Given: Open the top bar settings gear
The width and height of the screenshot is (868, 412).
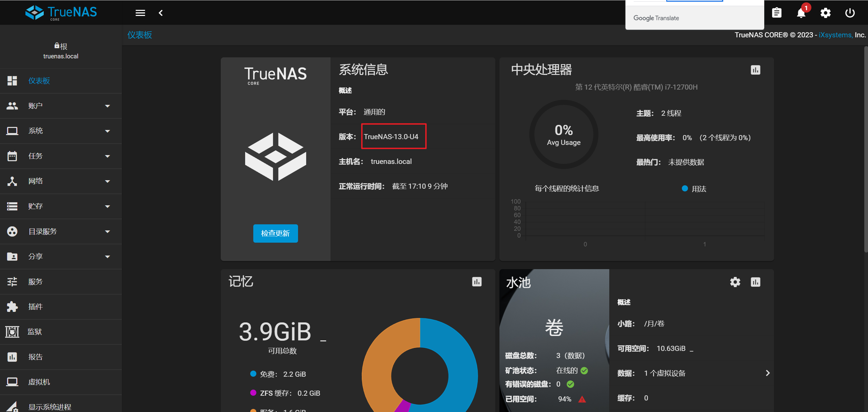Looking at the screenshot, I should tap(825, 13).
